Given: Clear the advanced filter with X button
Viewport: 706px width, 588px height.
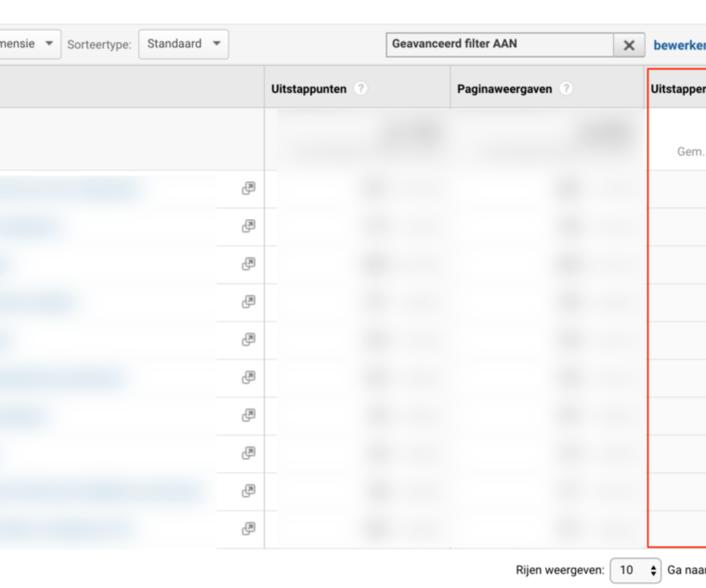Looking at the screenshot, I should 629,45.
